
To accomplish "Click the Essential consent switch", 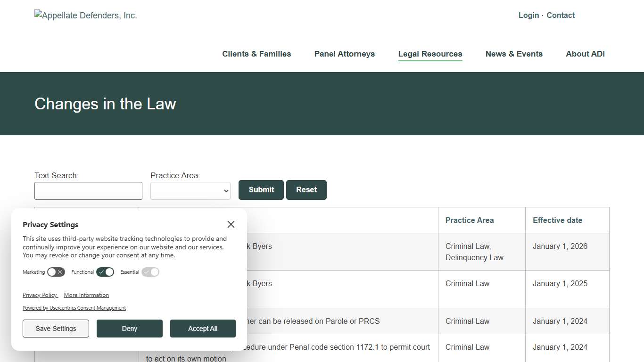I will [150, 272].
